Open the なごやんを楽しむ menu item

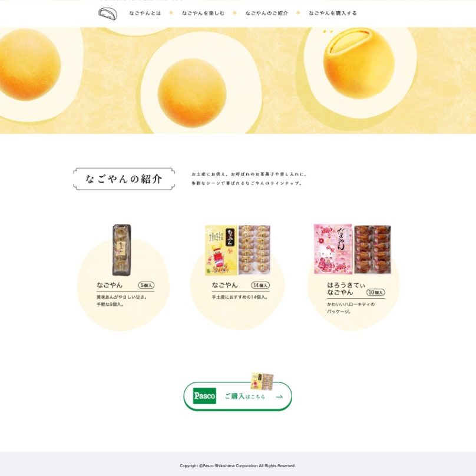point(203,13)
